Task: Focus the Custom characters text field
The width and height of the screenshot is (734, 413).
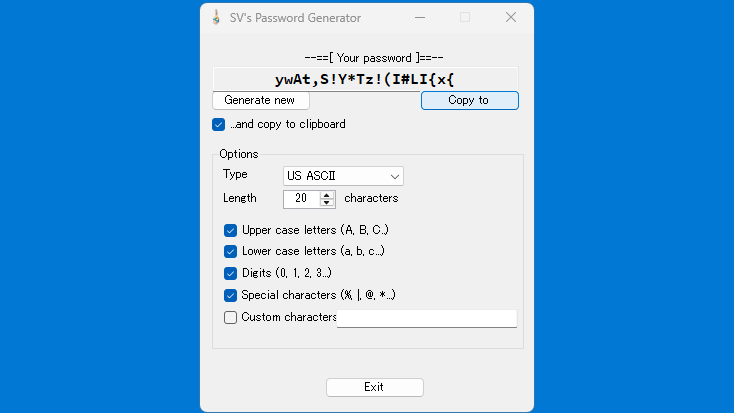Action: (427, 319)
